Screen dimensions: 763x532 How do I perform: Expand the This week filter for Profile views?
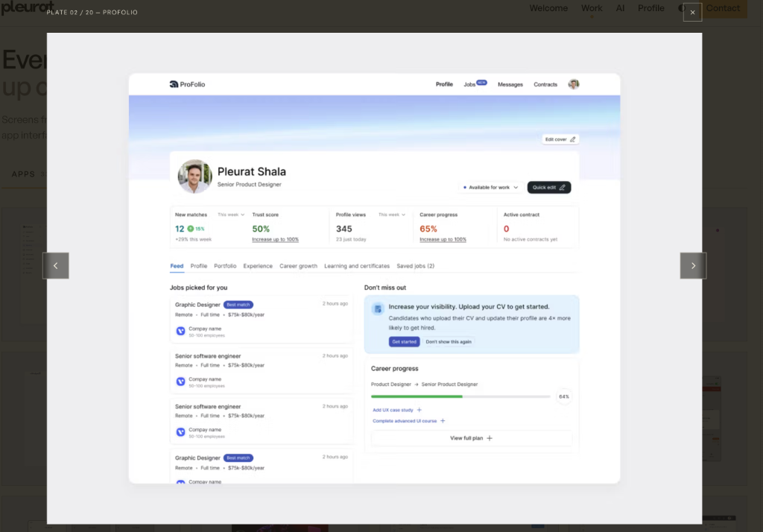pyautogui.click(x=392, y=215)
